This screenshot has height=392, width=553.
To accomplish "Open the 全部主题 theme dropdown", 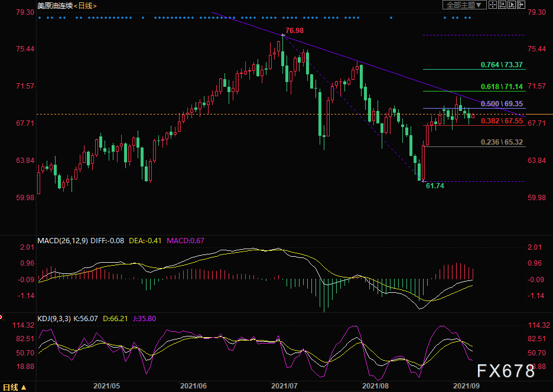I will click(x=464, y=5).
